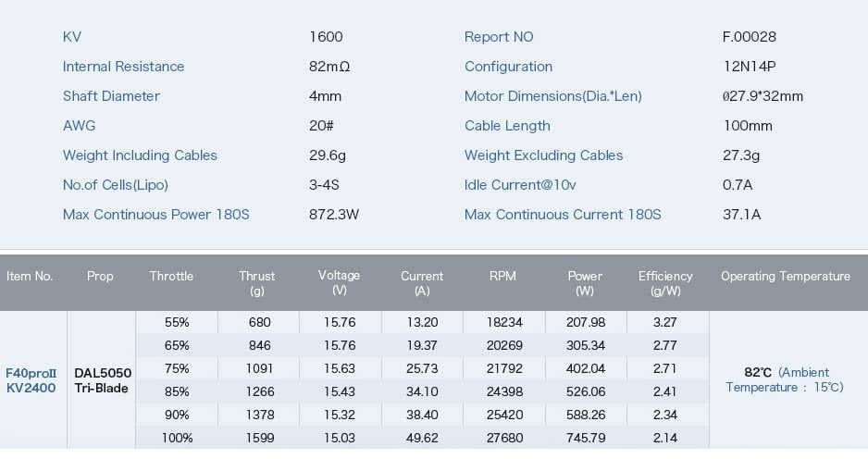Click the Weight Including Cables value 29.6g
The height and width of the screenshot is (459, 868).
coord(328,155)
